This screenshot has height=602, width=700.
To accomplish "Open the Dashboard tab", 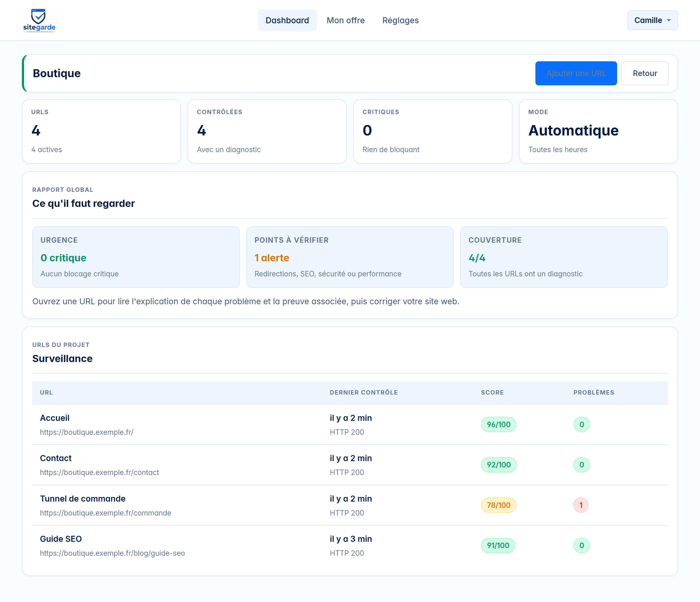I will click(x=287, y=20).
